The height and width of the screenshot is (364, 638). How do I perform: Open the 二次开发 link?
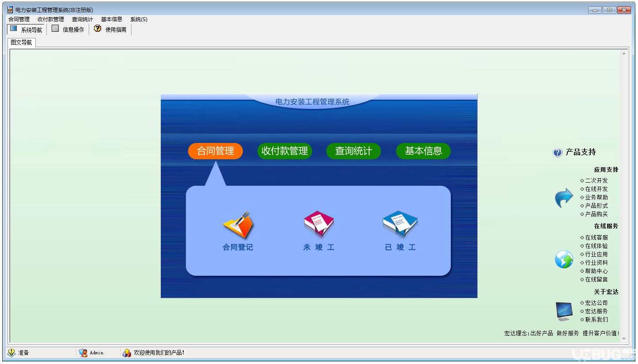tap(596, 180)
